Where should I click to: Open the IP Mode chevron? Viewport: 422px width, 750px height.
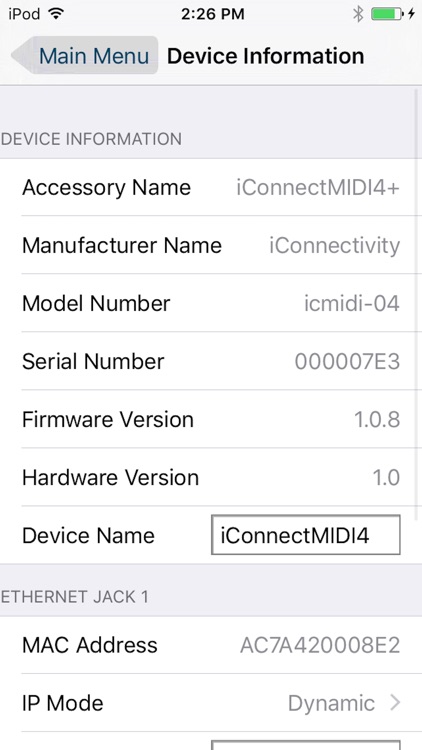(395, 703)
